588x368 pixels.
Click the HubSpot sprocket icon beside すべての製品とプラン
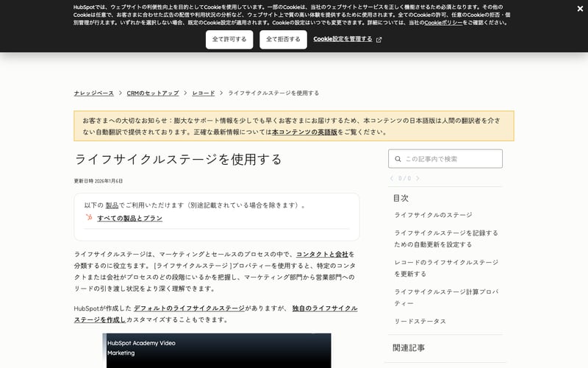coord(89,217)
